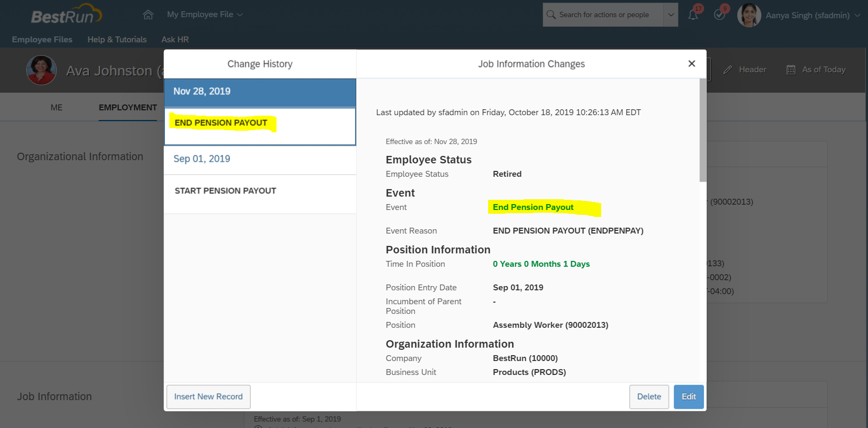Screen dimensions: 868x428
Task: Open Help & Tutorials
Action: (117, 40)
